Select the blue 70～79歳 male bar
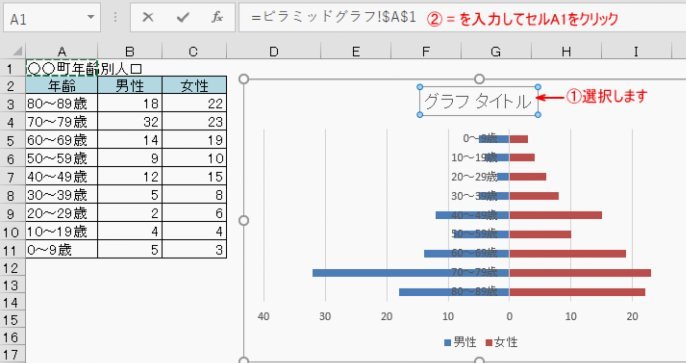686x363 pixels. click(x=411, y=273)
